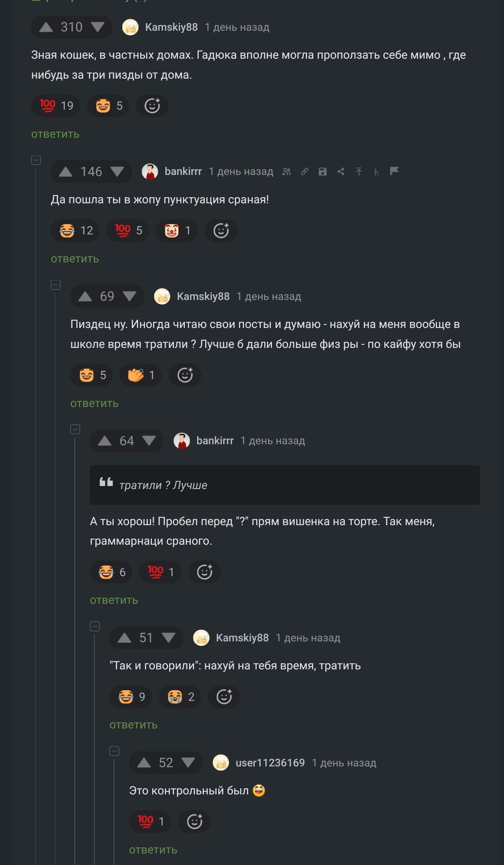The height and width of the screenshot is (865, 504).
Task: Click Kamskiy88's avatar on the top comment
Action: 130,27
